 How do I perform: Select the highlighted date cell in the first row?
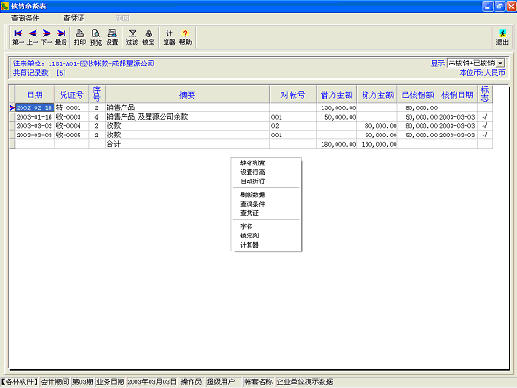tap(35, 108)
